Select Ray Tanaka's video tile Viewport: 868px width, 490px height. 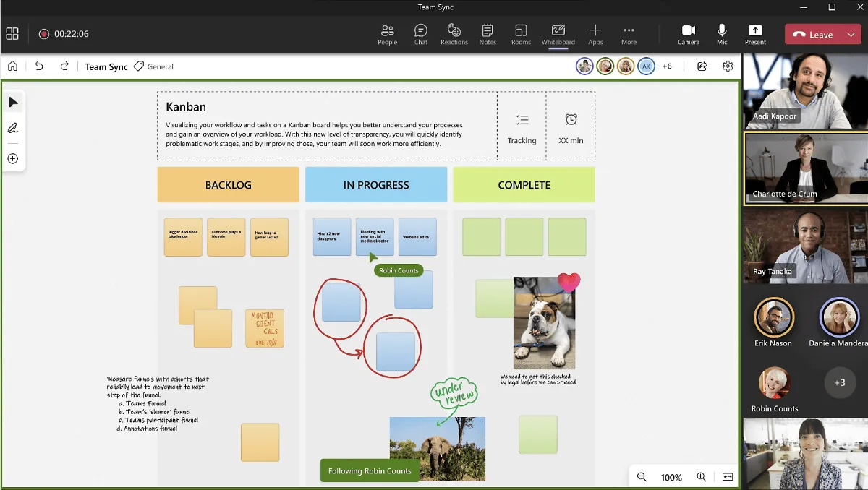pos(806,246)
